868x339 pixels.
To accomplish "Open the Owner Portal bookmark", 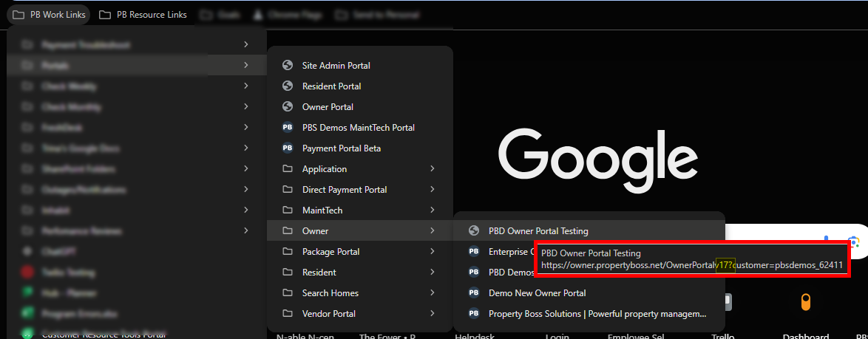I will [360, 107].
